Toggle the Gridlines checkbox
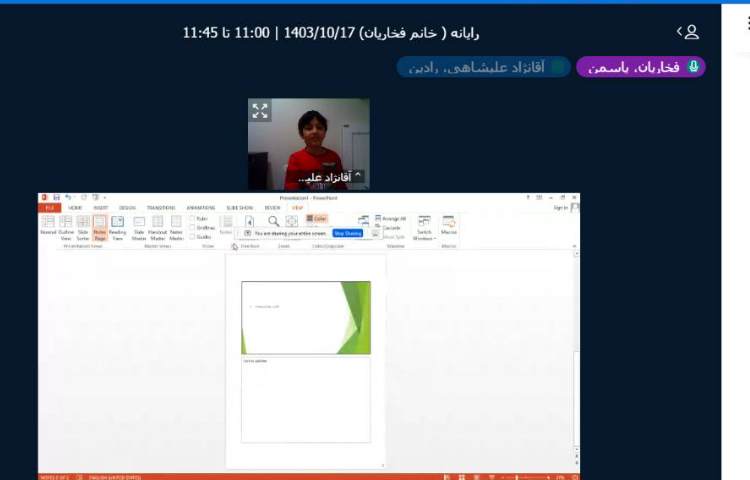750x480 pixels. pos(192,228)
